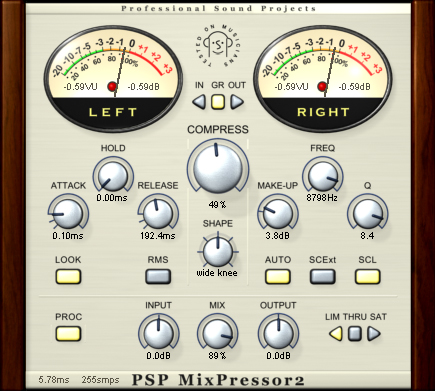Viewport: 435px width, 391px height.
Task: Click the RELEASE knob
Action: [x=158, y=214]
